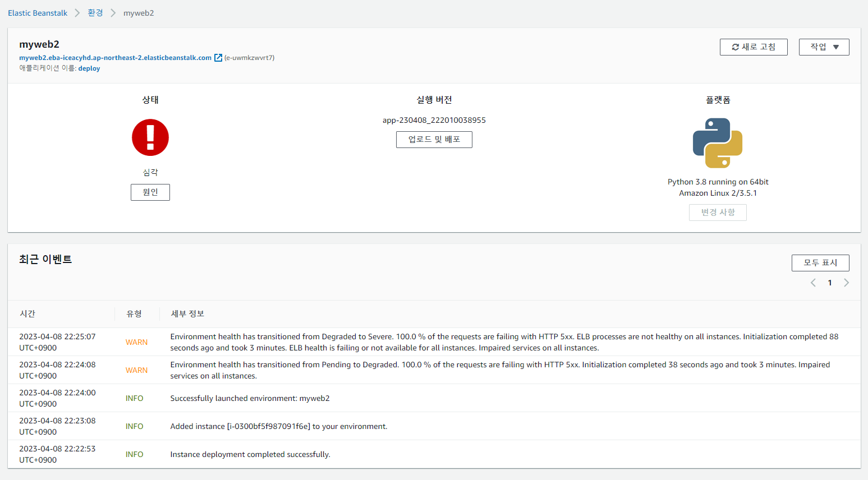This screenshot has height=480, width=868.
Task: Click the Pending to Degraded event details
Action: [x=500, y=370]
